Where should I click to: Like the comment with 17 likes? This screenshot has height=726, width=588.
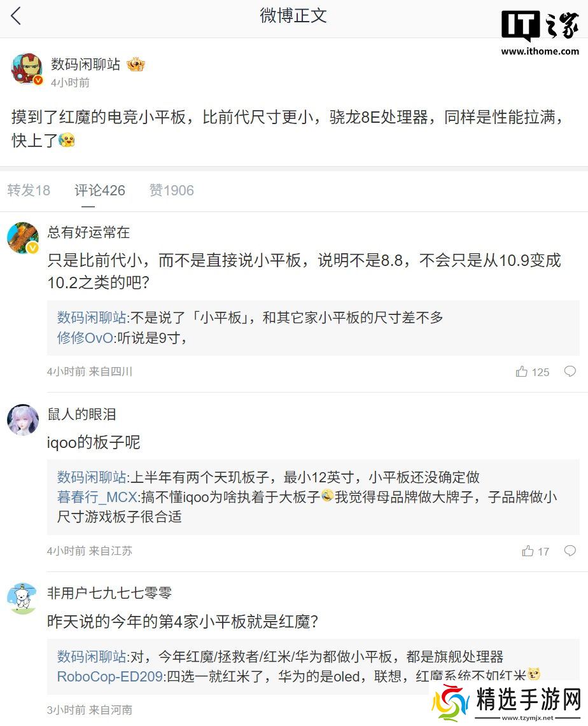(x=528, y=551)
